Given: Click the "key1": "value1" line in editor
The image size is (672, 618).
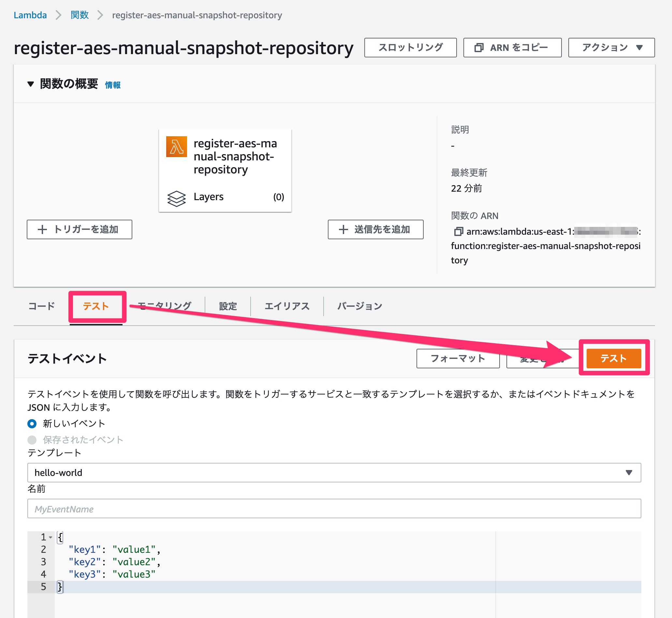Looking at the screenshot, I should point(114,550).
